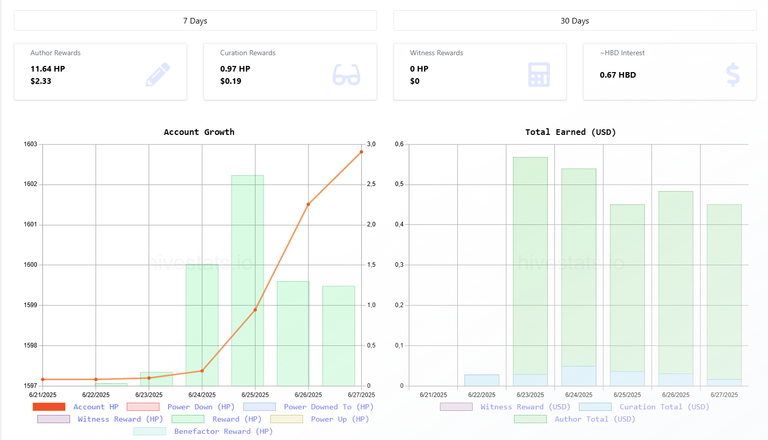Toggle Power Down (HP) legend series
This screenshot has width=768, height=440.
(x=180, y=407)
